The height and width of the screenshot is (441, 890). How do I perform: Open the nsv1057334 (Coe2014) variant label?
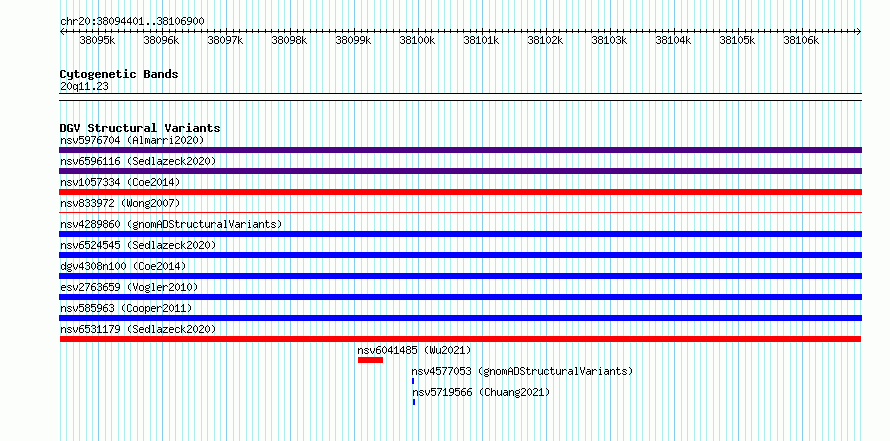tap(120, 182)
